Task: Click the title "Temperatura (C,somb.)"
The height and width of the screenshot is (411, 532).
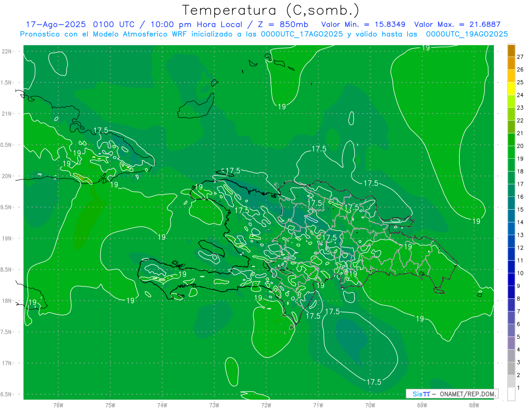Action: coord(271,11)
